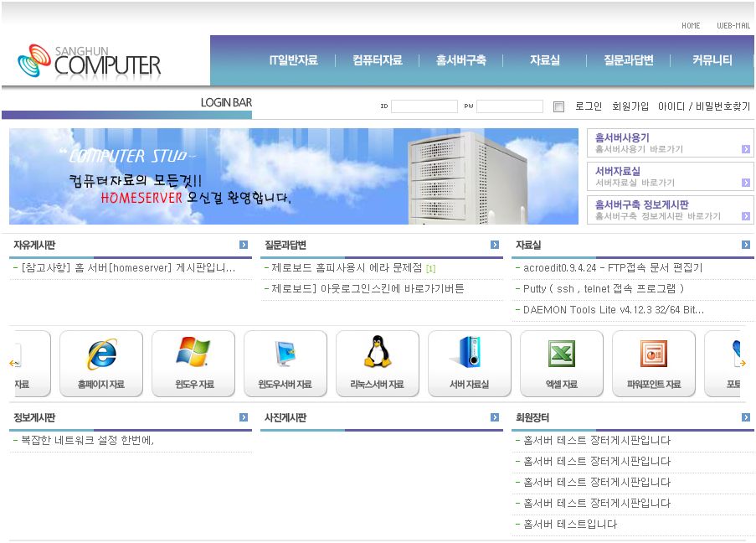Click the Sanghun Computer logo
756x543 pixels.
pos(90,61)
